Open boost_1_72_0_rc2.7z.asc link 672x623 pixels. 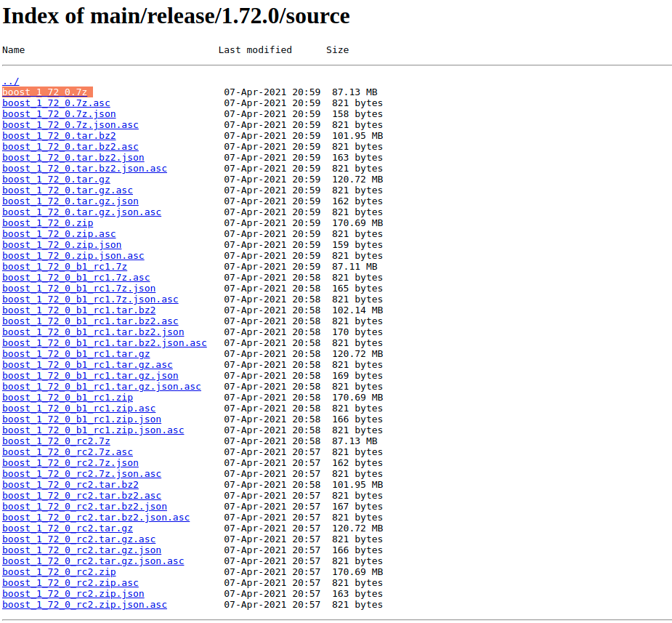(x=68, y=452)
